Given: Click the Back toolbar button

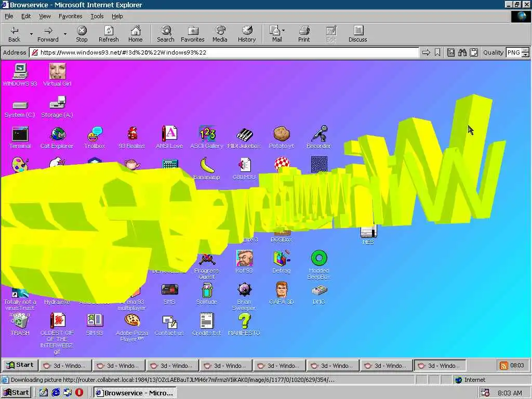Looking at the screenshot, I should coord(14,34).
